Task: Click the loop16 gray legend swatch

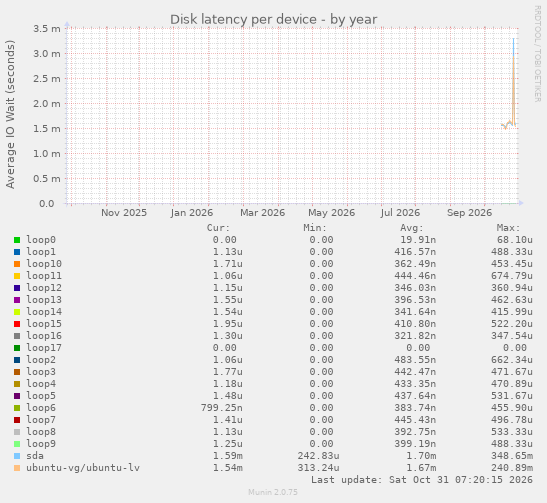Action: point(17,336)
